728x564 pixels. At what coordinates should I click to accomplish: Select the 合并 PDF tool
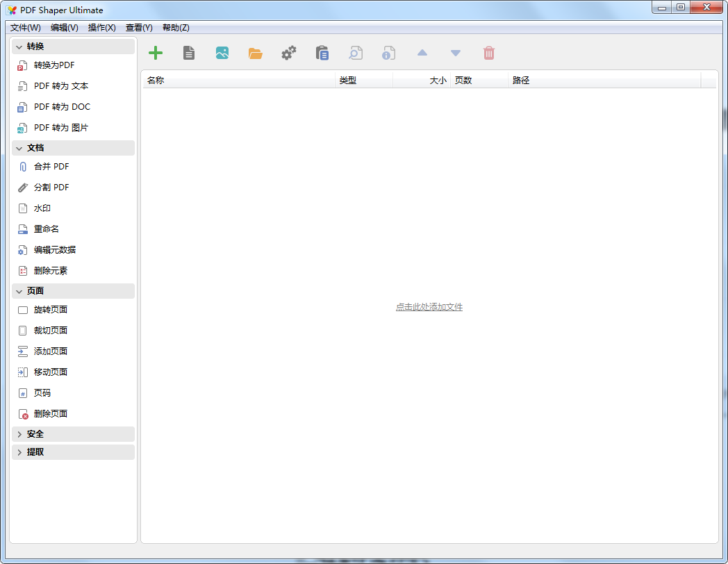(47, 166)
